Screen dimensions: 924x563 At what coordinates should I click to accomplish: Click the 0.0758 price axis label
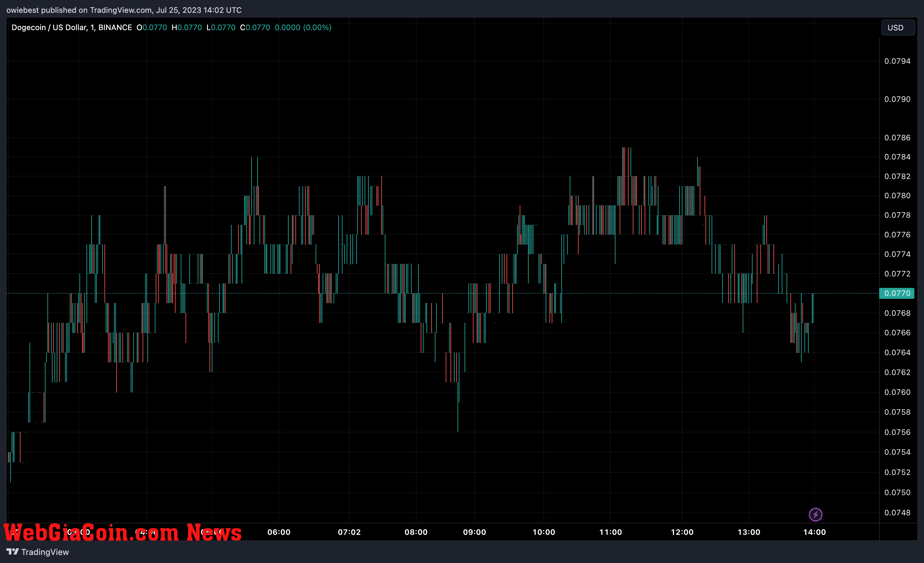(897, 412)
